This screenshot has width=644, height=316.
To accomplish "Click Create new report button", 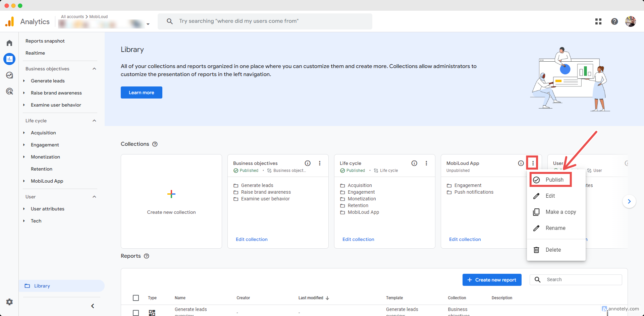I will (x=492, y=280).
